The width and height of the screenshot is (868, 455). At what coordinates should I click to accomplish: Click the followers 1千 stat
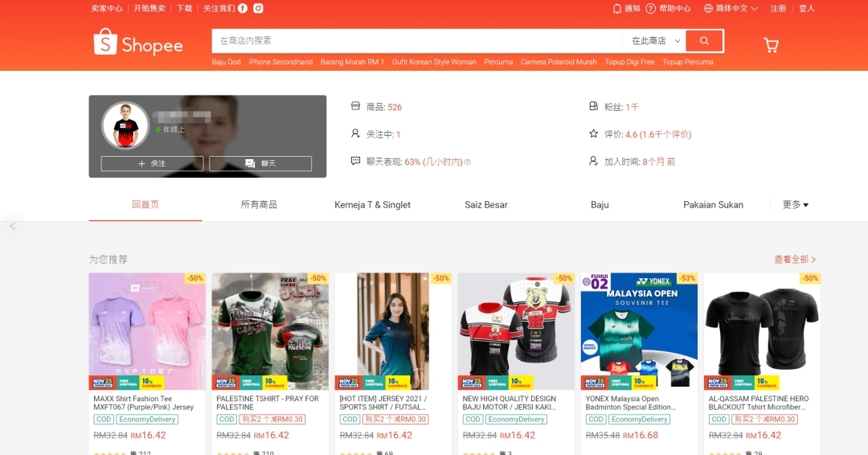[x=614, y=107]
